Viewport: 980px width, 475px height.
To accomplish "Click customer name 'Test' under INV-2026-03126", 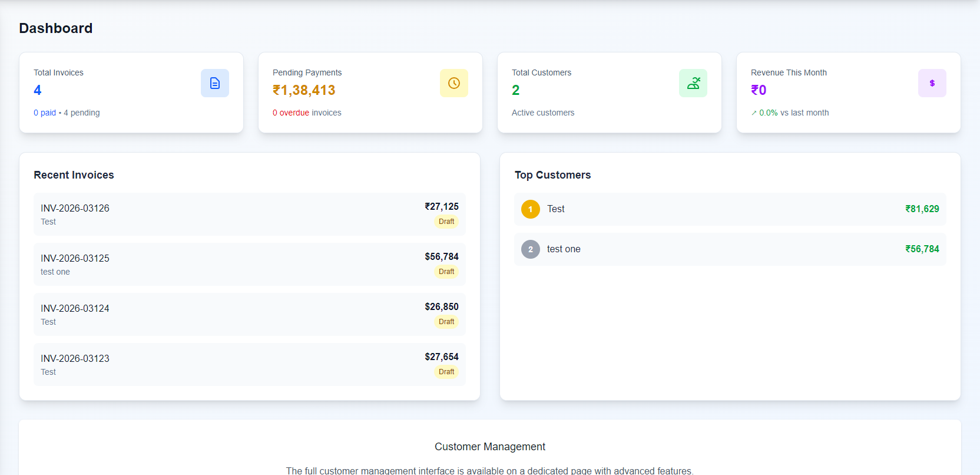I will [48, 222].
